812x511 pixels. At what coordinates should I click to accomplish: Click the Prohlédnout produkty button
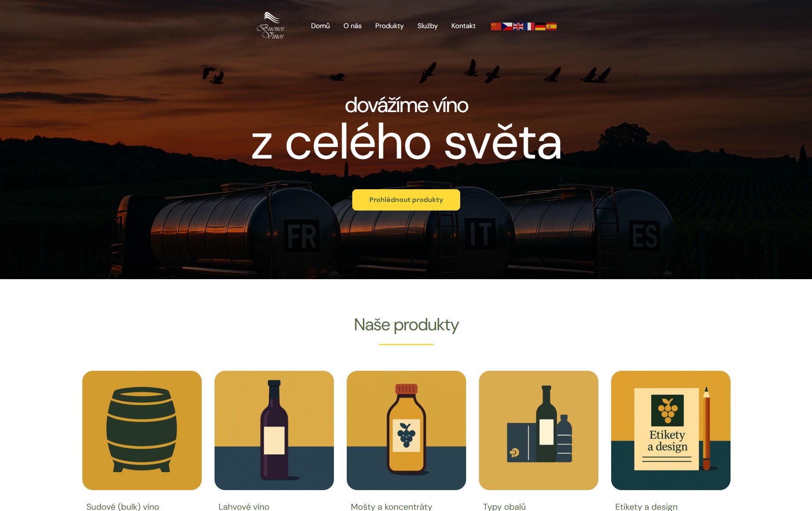pos(406,200)
